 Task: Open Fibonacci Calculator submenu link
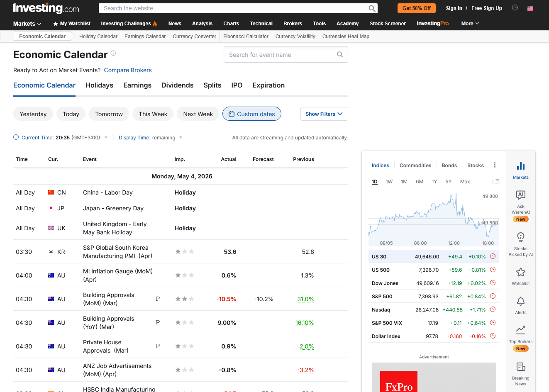click(x=246, y=37)
